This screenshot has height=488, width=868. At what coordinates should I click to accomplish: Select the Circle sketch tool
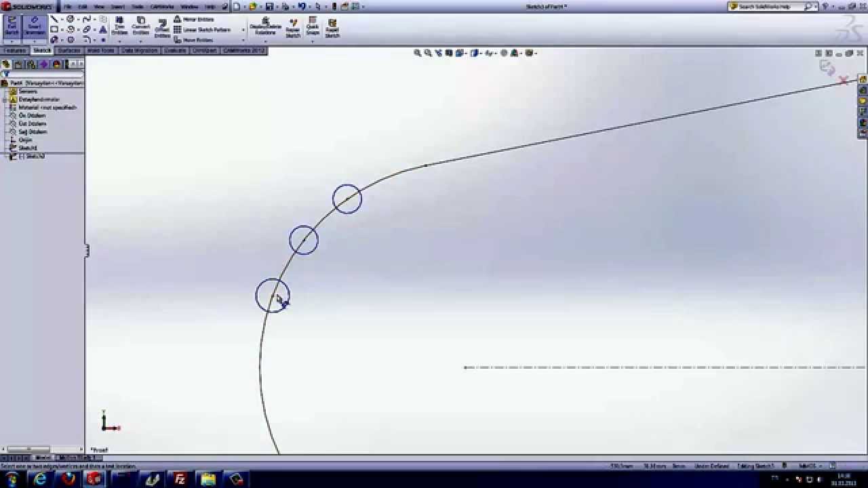pyautogui.click(x=71, y=20)
